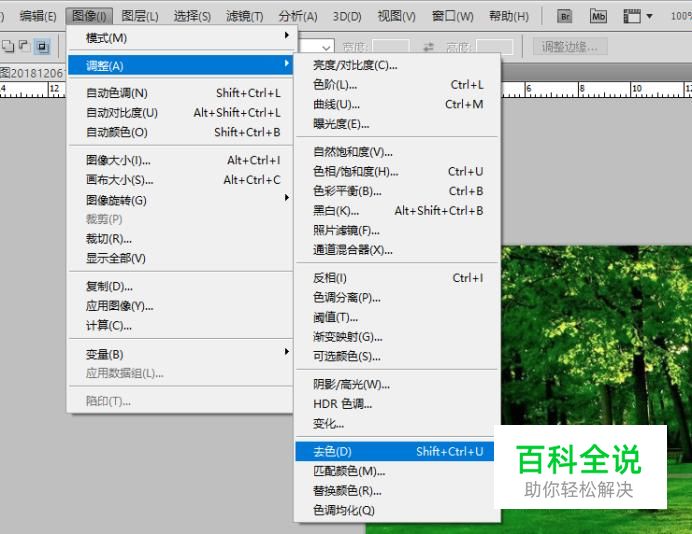692x534 pixels.
Task: Open Mini Bridge with the Mb icon
Action: click(598, 16)
